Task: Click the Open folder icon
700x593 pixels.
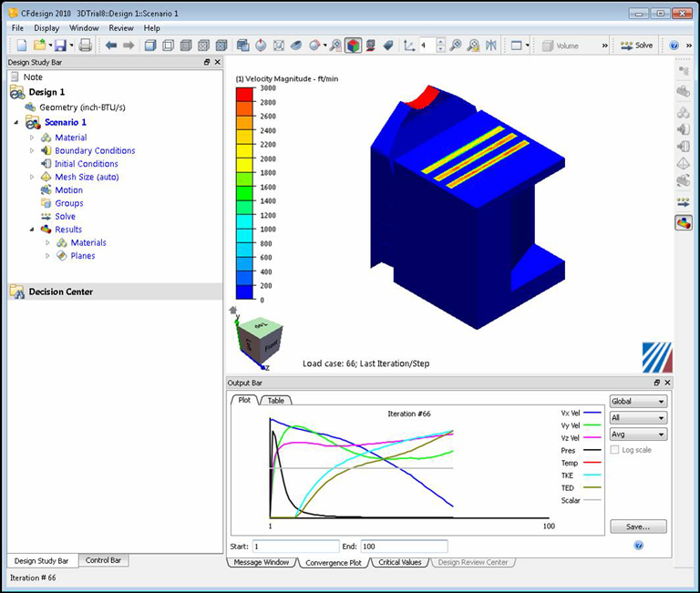Action: (40, 46)
